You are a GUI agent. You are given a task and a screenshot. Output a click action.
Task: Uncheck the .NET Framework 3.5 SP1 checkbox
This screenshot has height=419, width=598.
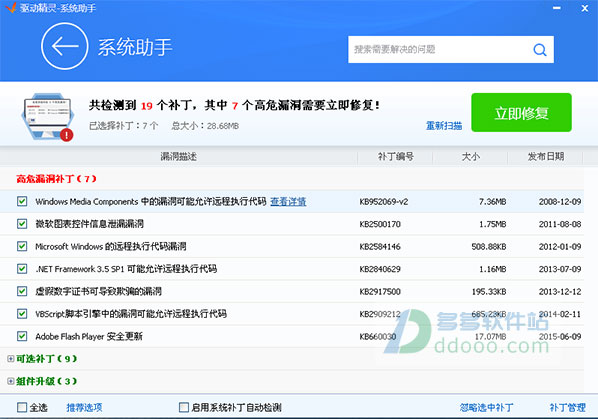point(22,268)
